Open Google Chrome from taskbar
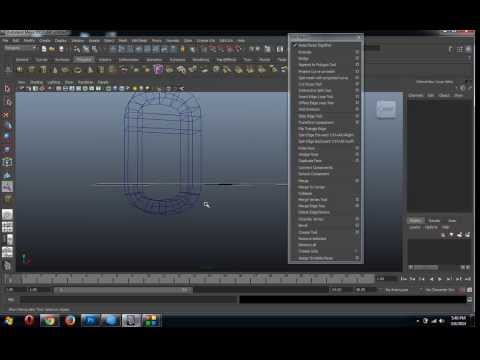This screenshot has height=360, width=480. 50,321
